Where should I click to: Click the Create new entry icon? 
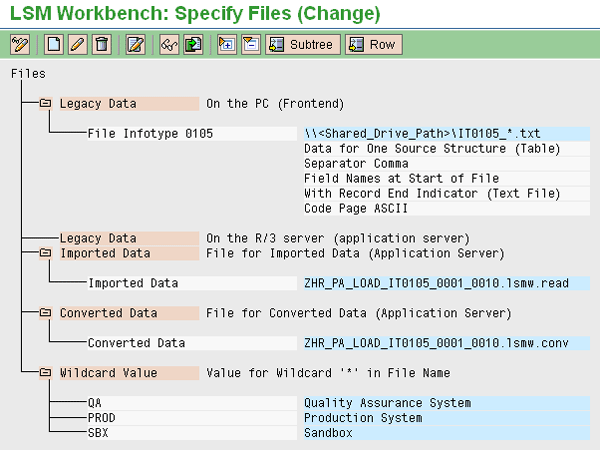tap(54, 44)
